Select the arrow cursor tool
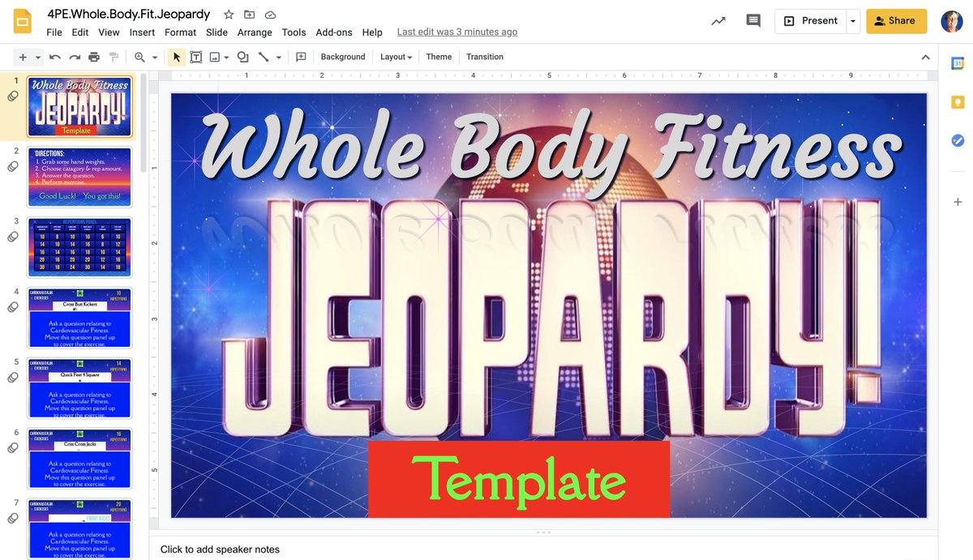The width and height of the screenshot is (973, 560). coord(177,57)
